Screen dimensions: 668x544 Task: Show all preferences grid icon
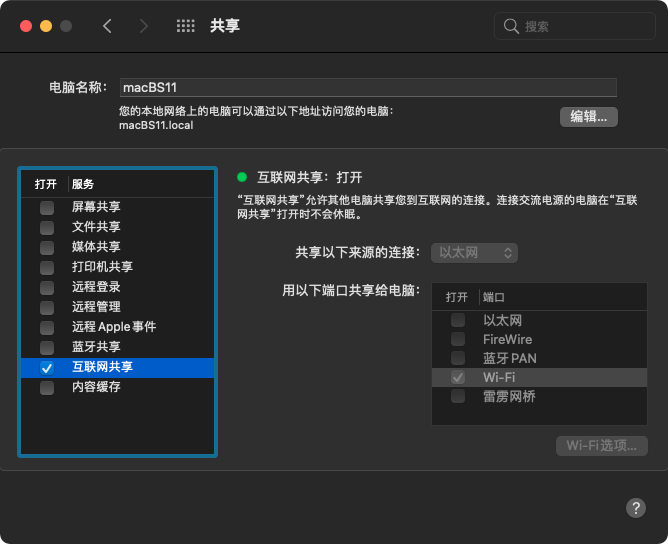click(x=185, y=26)
